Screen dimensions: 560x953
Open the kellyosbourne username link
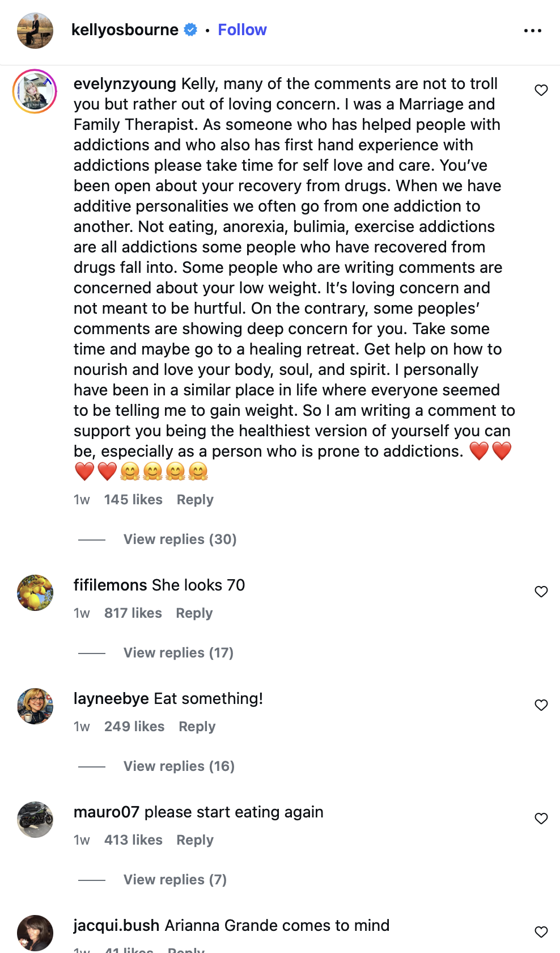125,30
